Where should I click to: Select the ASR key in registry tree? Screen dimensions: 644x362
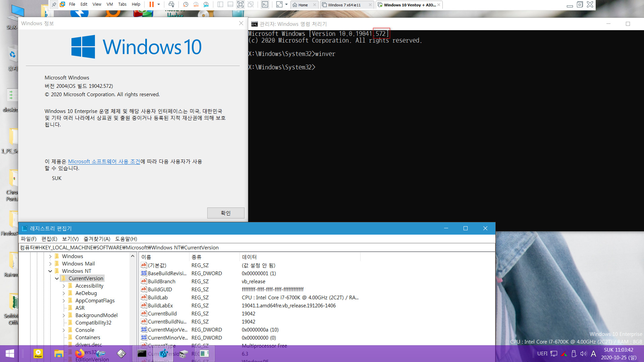pos(80,308)
